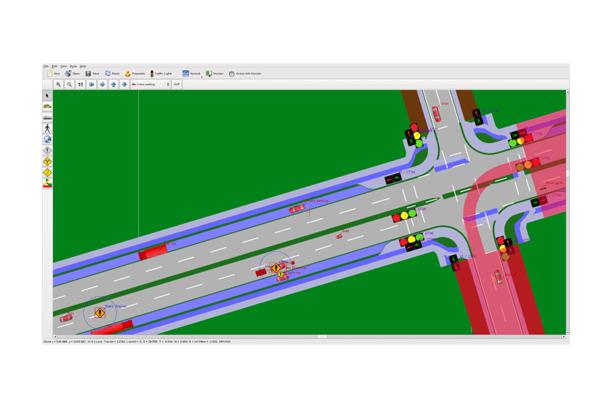This screenshot has height=408, width=612.
Task: Switch to Network mode in the toolbar
Action: pyautogui.click(x=191, y=73)
